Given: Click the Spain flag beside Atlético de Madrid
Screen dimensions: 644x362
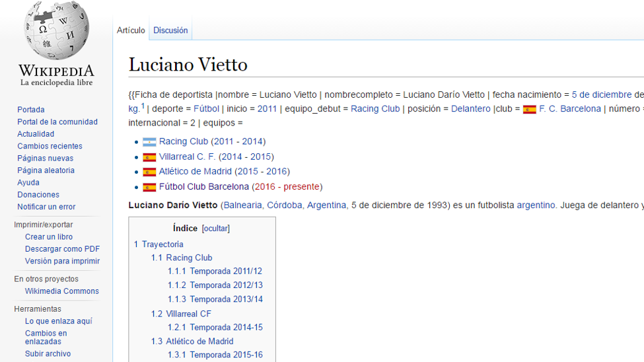Looking at the screenshot, I should click(150, 172).
